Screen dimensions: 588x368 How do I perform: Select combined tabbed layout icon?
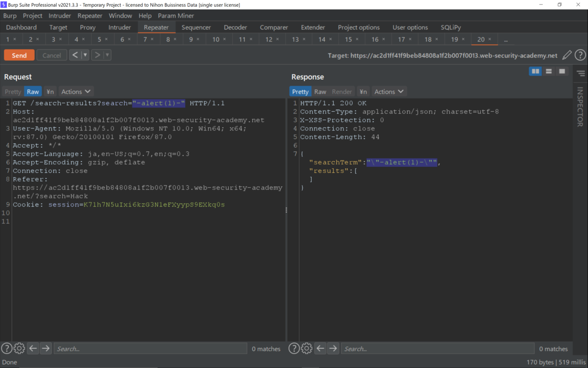click(x=562, y=72)
